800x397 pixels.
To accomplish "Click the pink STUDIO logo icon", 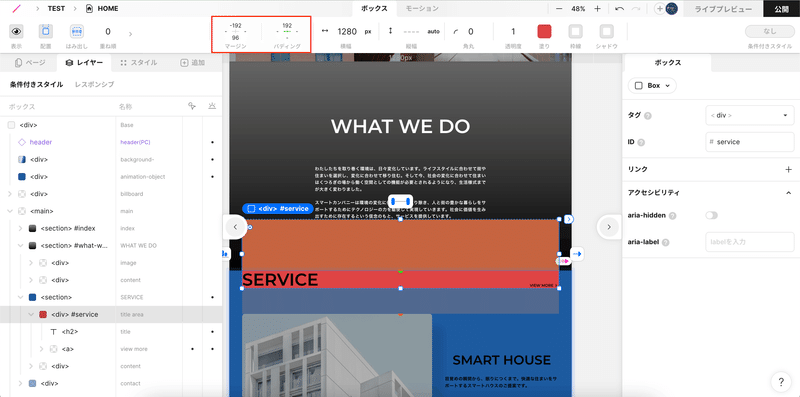I will (x=16, y=9).
